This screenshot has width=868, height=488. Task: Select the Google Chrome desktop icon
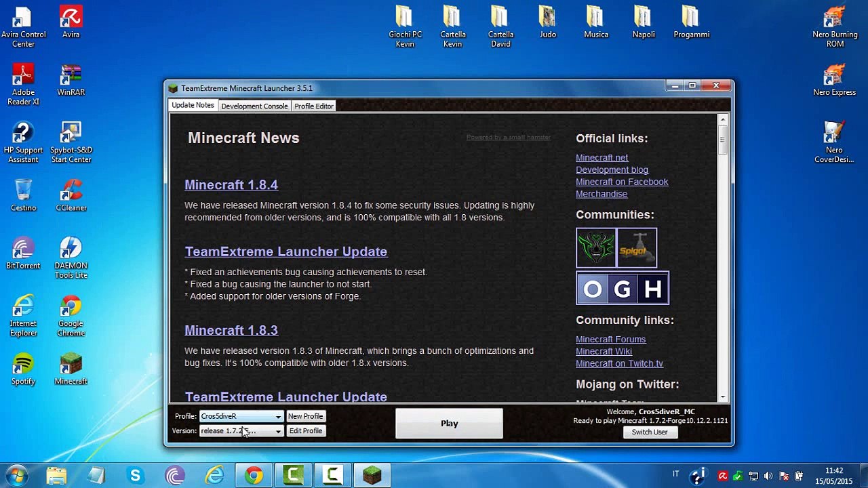point(71,316)
